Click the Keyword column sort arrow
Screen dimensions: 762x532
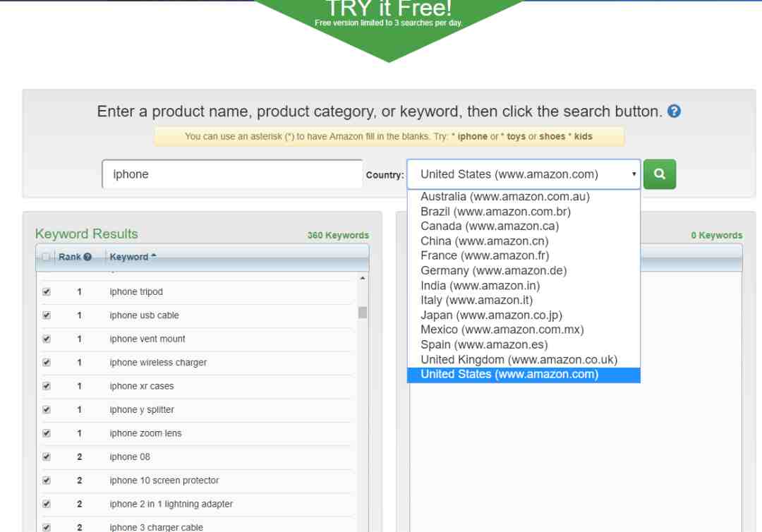tap(154, 257)
